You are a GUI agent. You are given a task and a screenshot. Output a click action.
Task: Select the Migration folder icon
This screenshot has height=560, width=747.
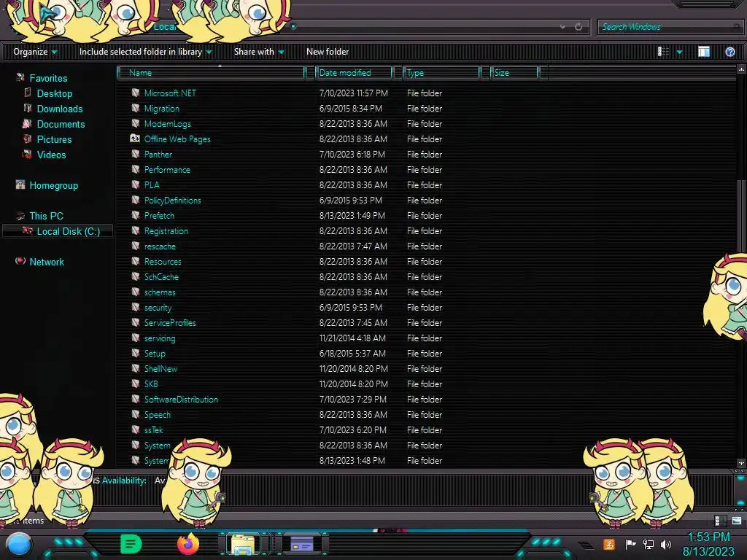[135, 108]
